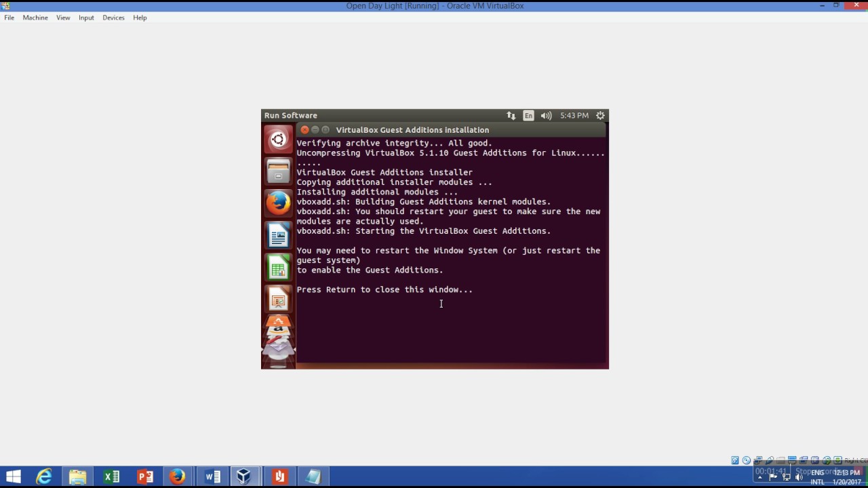This screenshot has width=868, height=488.
Task: Open Internet Explorer from the taskbar
Action: coord(44,477)
